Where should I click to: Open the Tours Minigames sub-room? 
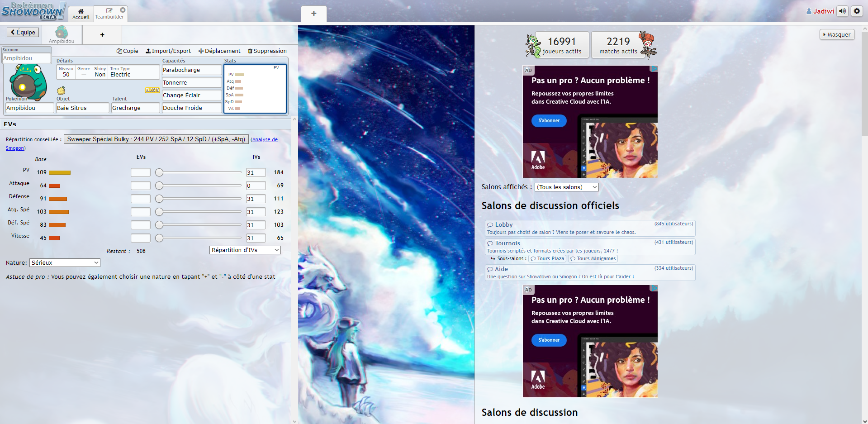pyautogui.click(x=593, y=258)
